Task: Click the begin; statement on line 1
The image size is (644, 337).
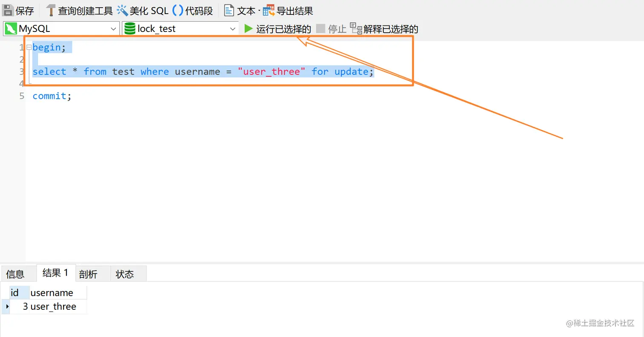Action: (49, 48)
